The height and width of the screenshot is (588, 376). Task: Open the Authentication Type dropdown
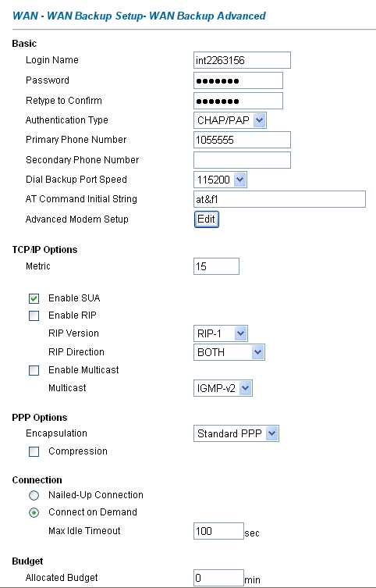pos(230,120)
